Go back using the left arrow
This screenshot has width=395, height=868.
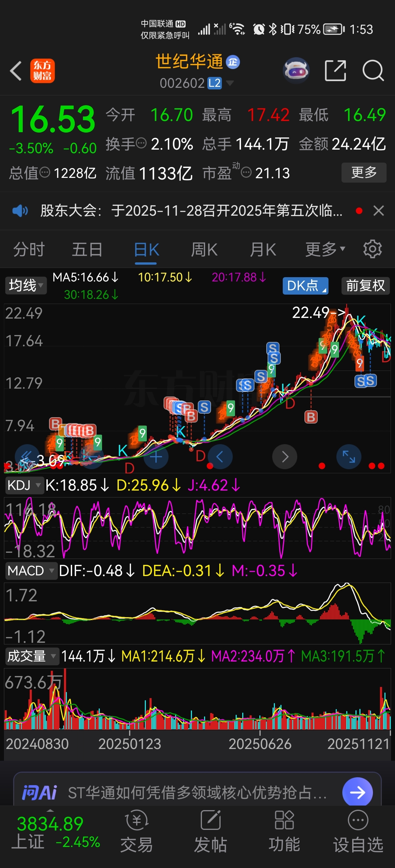pos(16,71)
